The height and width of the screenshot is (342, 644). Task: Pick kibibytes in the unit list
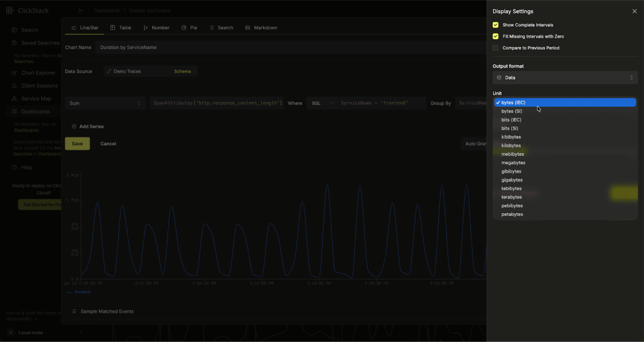(565, 137)
